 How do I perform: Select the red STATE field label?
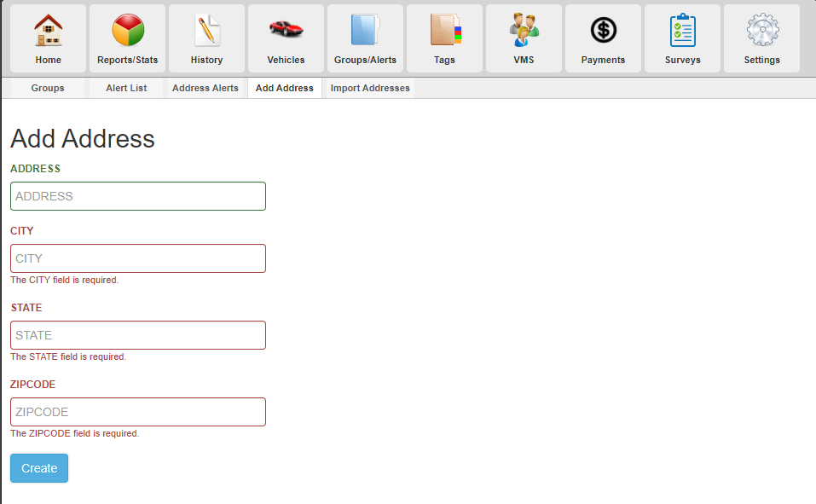[x=26, y=308]
